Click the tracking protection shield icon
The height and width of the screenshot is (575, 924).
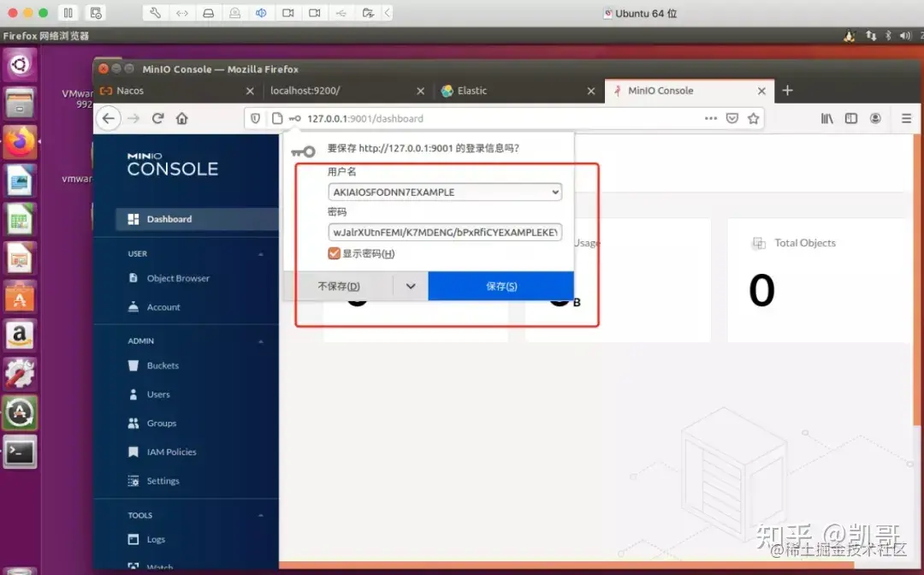[x=255, y=118]
